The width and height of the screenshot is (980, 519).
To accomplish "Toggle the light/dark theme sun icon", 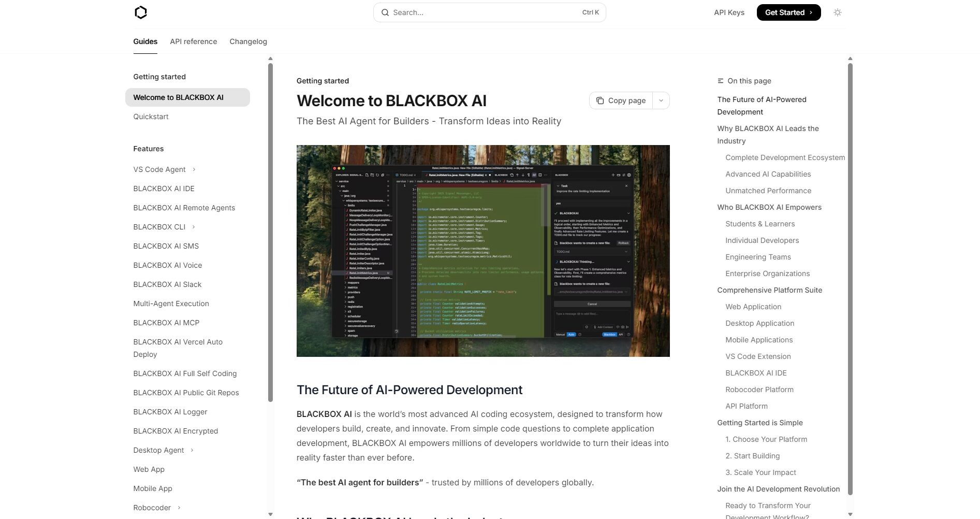I will [837, 12].
